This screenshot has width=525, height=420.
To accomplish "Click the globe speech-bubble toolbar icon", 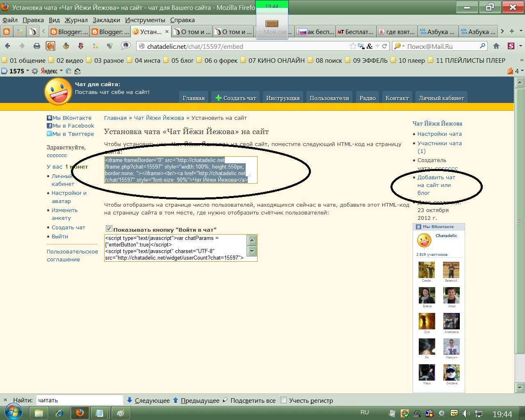I will (x=126, y=46).
